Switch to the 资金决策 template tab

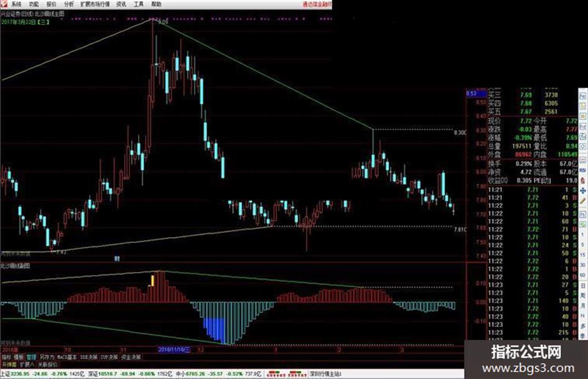(131, 357)
